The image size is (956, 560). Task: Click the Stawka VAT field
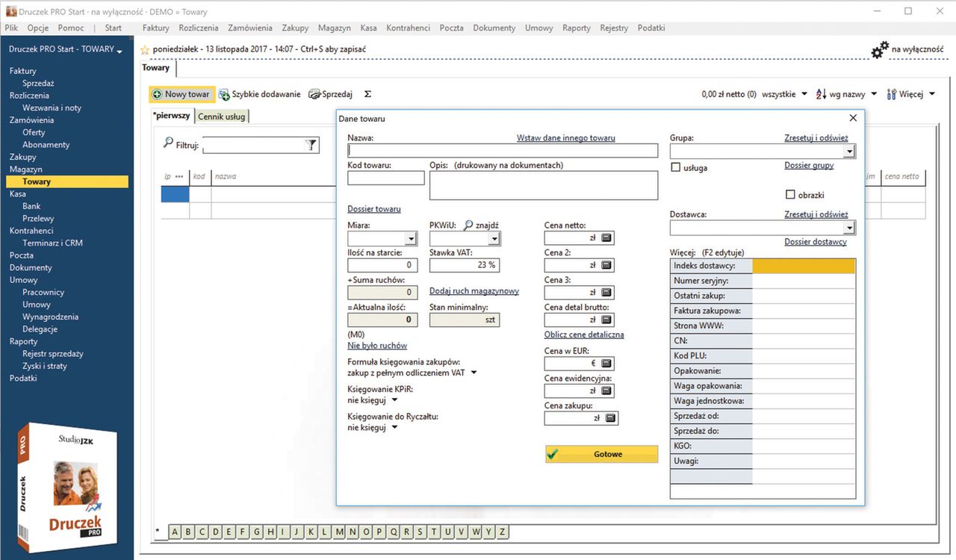(465, 265)
